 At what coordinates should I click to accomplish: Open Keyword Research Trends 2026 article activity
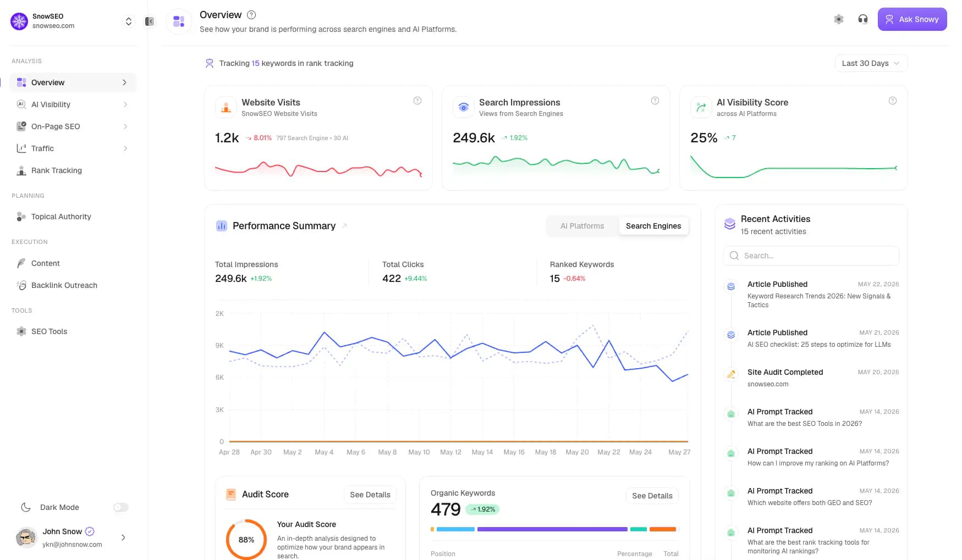click(x=812, y=294)
